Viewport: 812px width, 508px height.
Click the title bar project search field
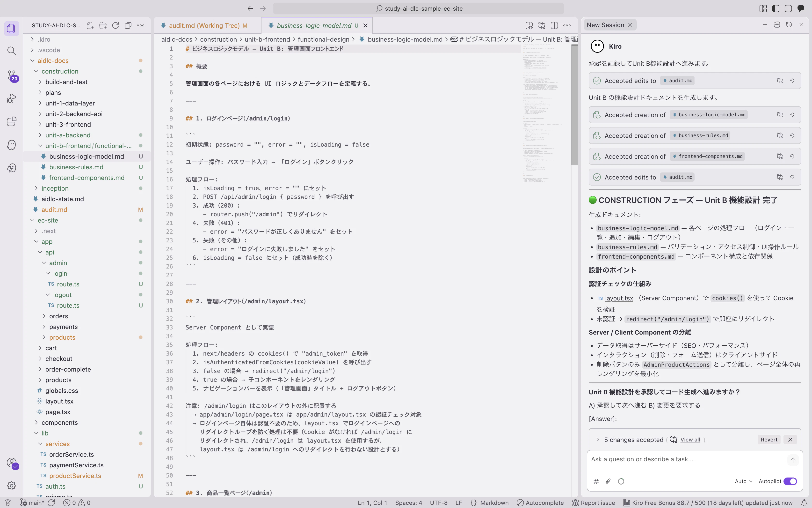click(x=418, y=8)
